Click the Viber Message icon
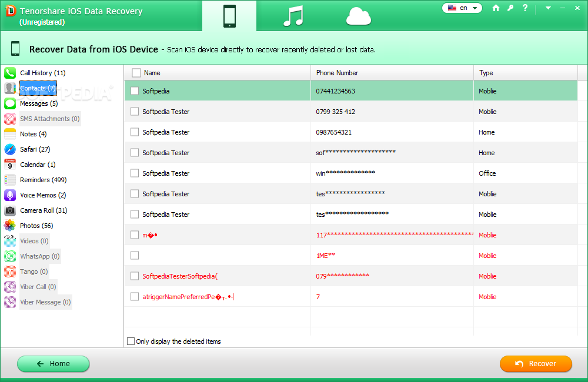Image resolution: width=588 pixels, height=382 pixels. click(10, 302)
